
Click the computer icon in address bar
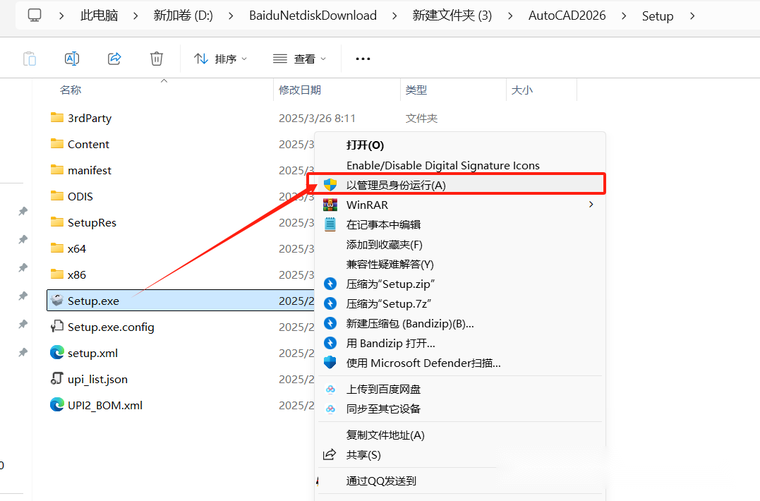click(35, 16)
